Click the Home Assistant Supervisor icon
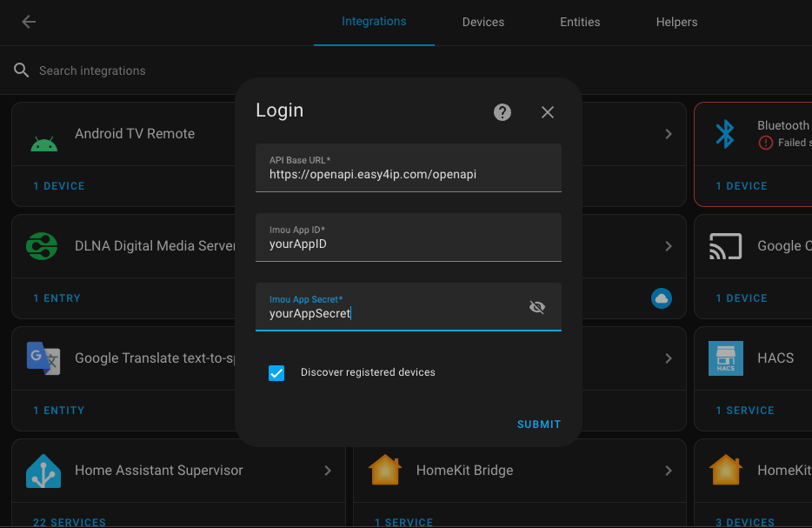 click(43, 471)
